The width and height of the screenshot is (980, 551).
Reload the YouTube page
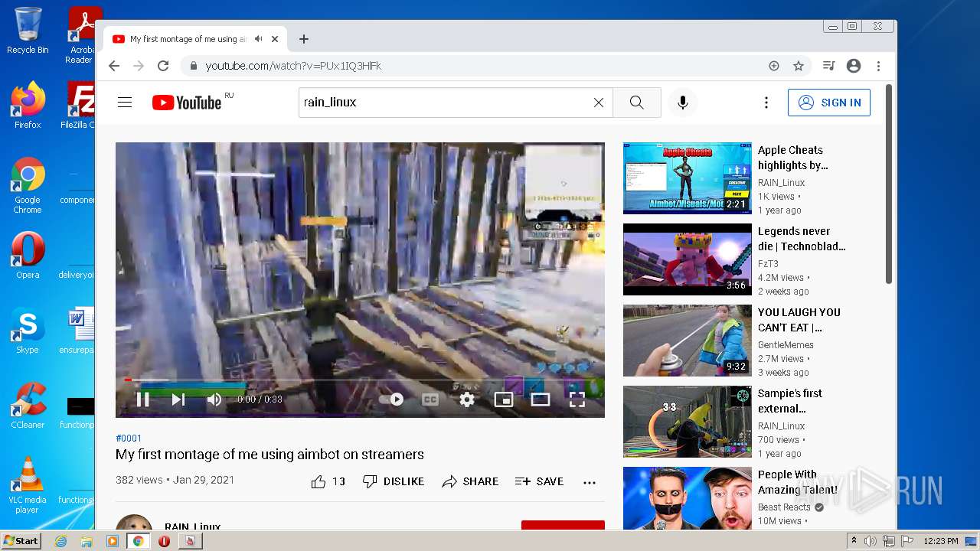click(x=163, y=66)
